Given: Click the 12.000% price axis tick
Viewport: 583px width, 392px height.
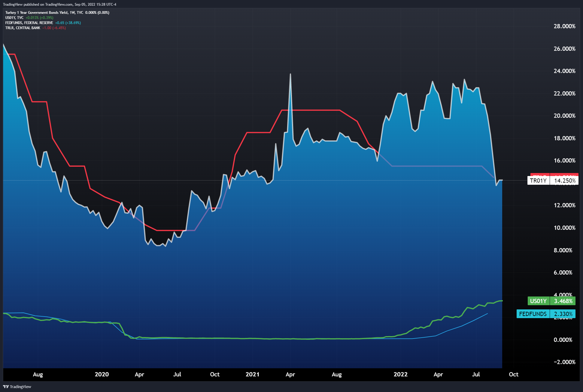Looking at the screenshot, I should (x=564, y=205).
